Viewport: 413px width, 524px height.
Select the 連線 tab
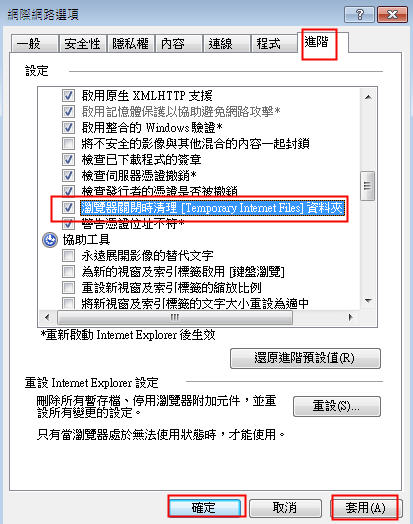point(226,44)
